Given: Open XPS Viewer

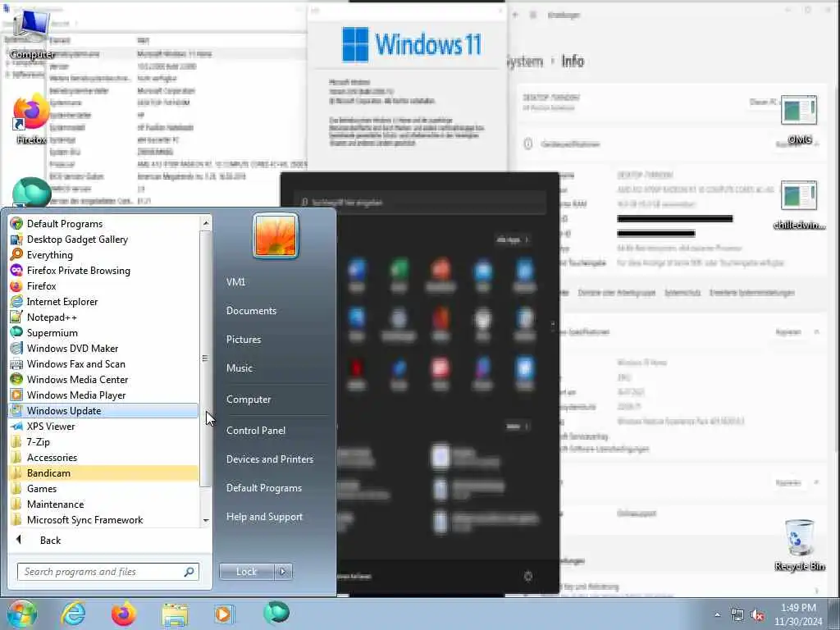Looking at the screenshot, I should 103,426.
